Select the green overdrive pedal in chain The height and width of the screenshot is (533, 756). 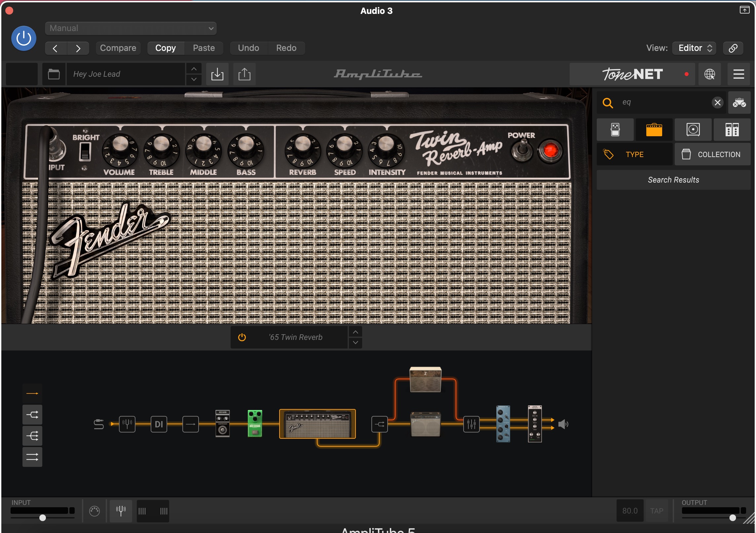coord(255,424)
